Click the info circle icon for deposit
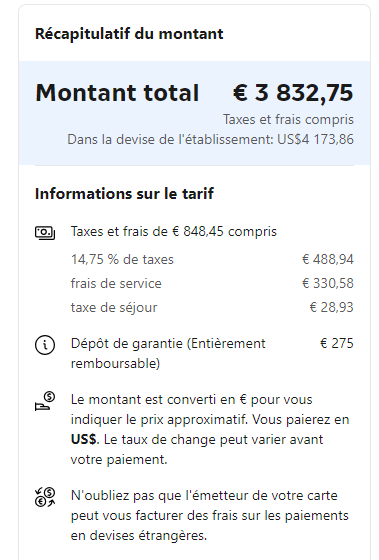 45,345
